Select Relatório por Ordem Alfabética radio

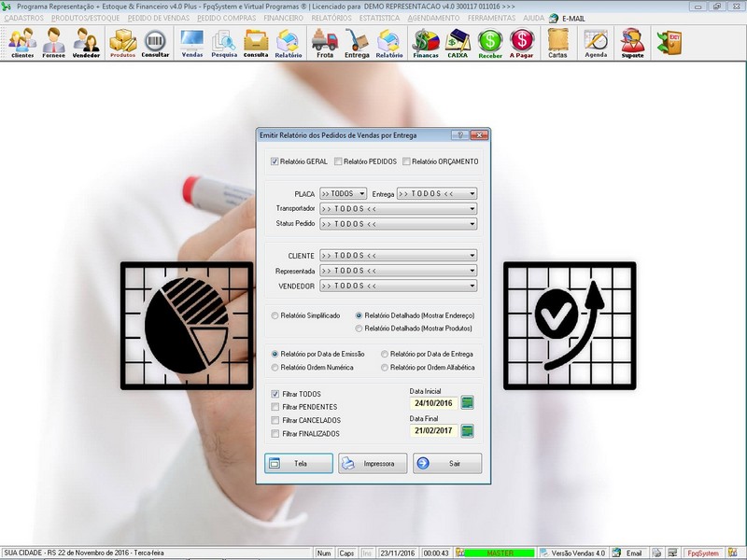pos(385,367)
